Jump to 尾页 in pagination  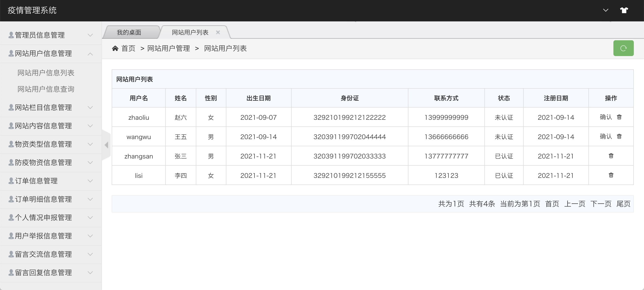coord(623,204)
